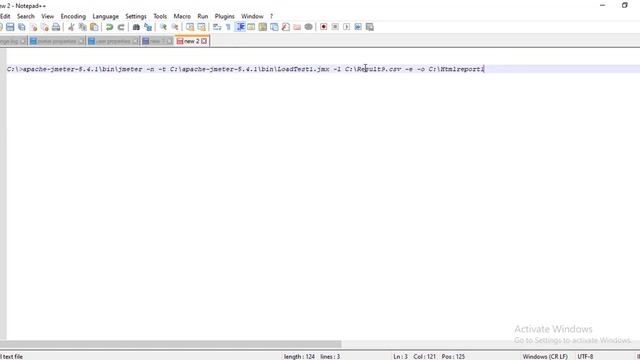Image resolution: width=640 pixels, height=360 pixels.
Task: Play back the recorded macro
Action: point(347,27)
